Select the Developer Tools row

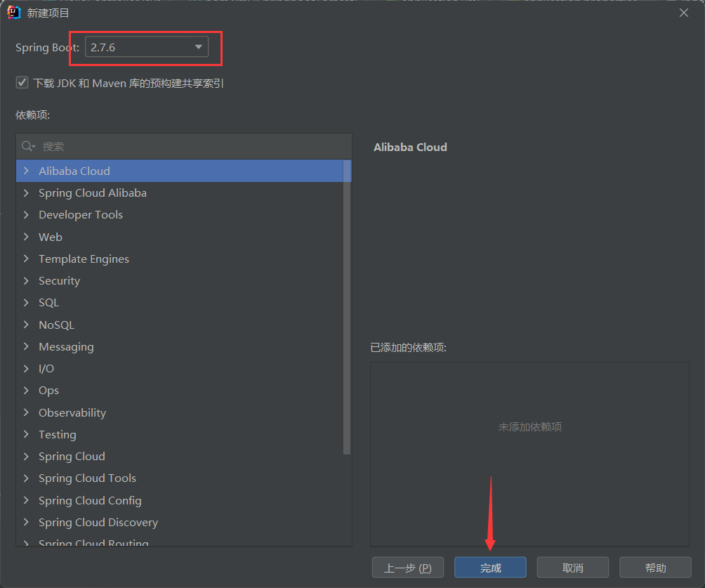click(x=180, y=214)
